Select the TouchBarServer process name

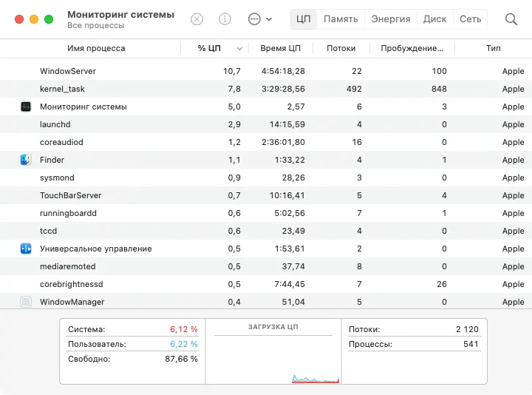pyautogui.click(x=71, y=195)
